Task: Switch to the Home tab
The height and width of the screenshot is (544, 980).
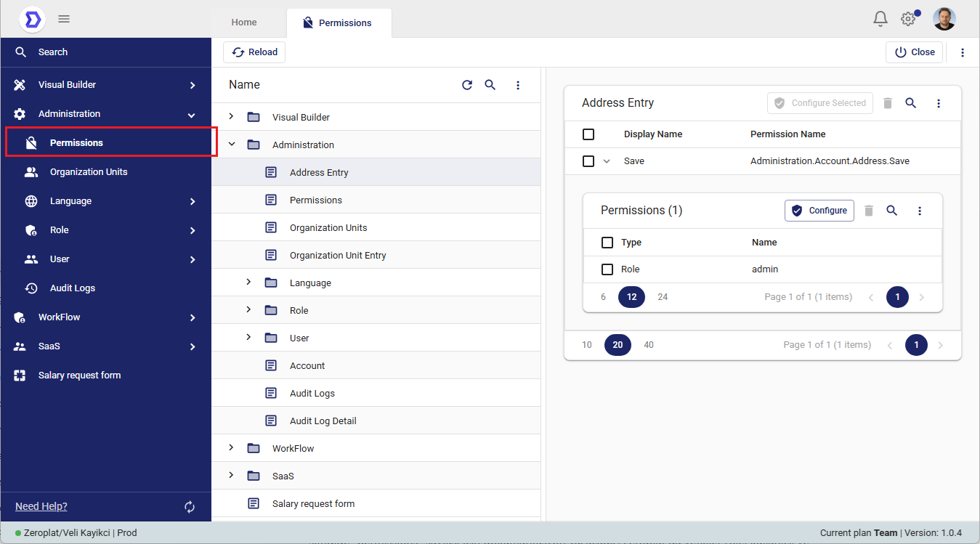Action: click(x=244, y=23)
